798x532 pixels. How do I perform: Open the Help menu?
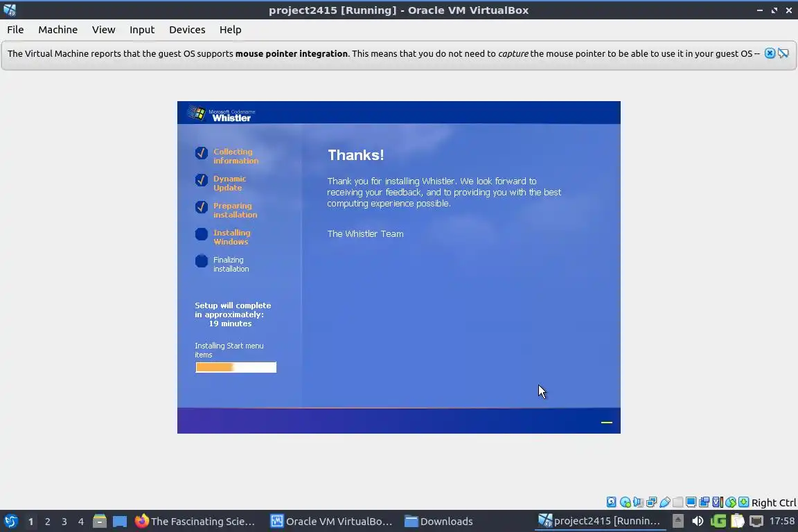[x=230, y=30]
